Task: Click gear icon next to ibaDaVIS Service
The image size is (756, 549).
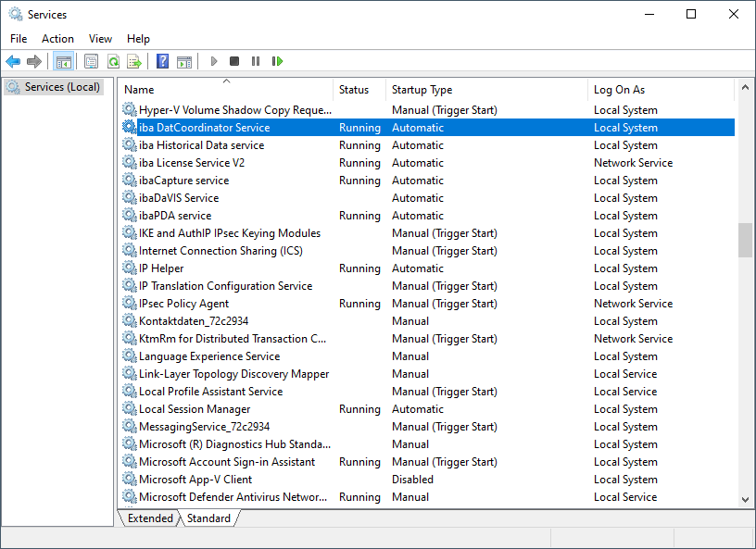Action: (x=129, y=197)
